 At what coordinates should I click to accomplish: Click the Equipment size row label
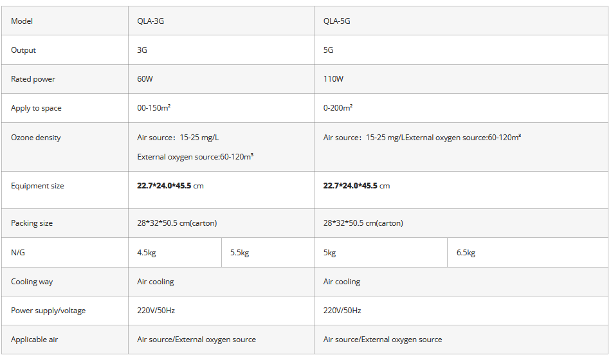coord(37,186)
